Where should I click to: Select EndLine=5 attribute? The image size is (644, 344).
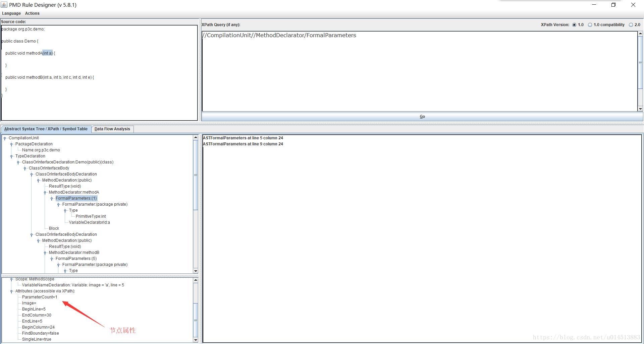pos(32,321)
